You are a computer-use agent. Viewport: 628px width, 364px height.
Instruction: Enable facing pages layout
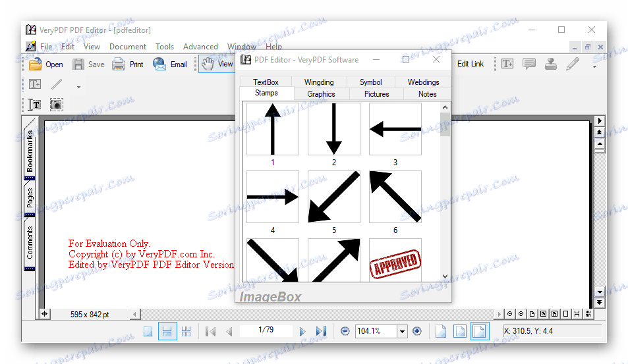(186, 332)
